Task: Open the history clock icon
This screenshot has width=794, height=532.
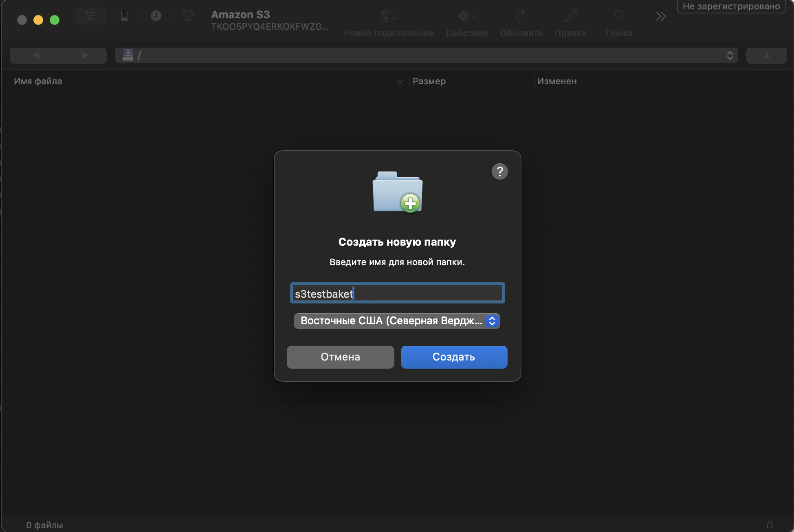Action: (x=156, y=16)
